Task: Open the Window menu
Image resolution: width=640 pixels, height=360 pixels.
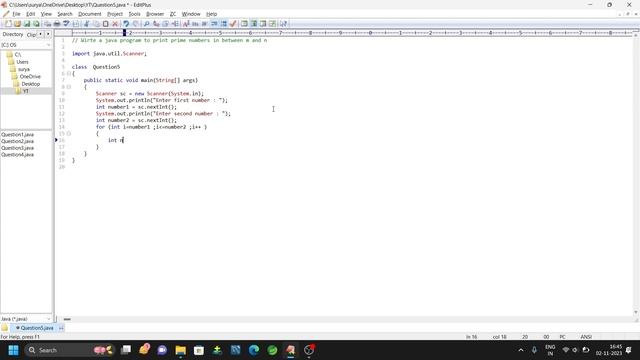Action: coord(191,14)
